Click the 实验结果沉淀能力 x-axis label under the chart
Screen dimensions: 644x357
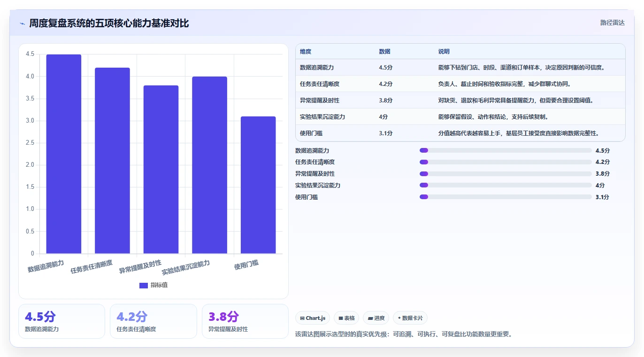click(186, 268)
